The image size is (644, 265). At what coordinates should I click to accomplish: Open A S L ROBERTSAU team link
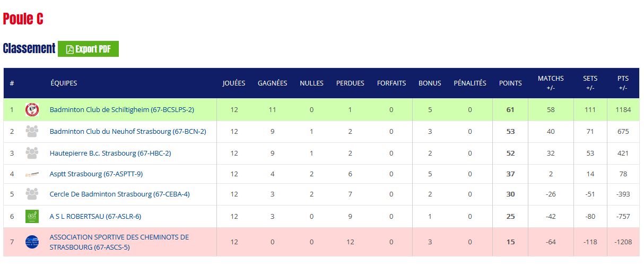(95, 217)
